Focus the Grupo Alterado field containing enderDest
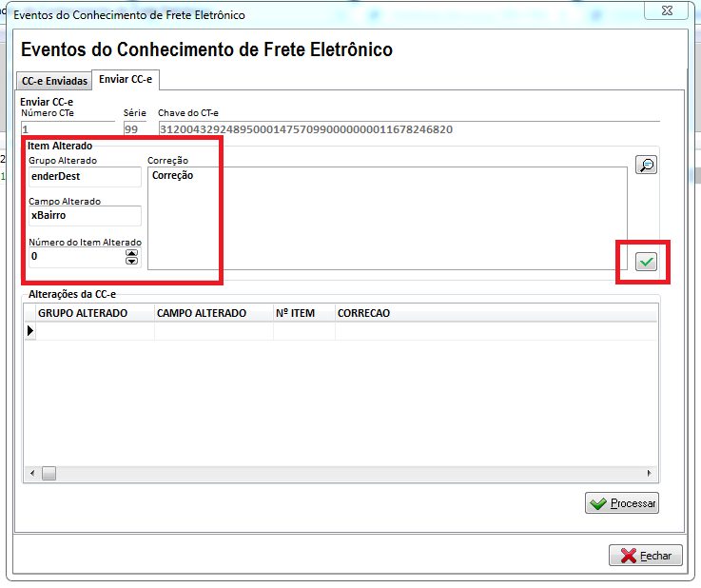The height and width of the screenshot is (588, 701). pyautogui.click(x=84, y=176)
